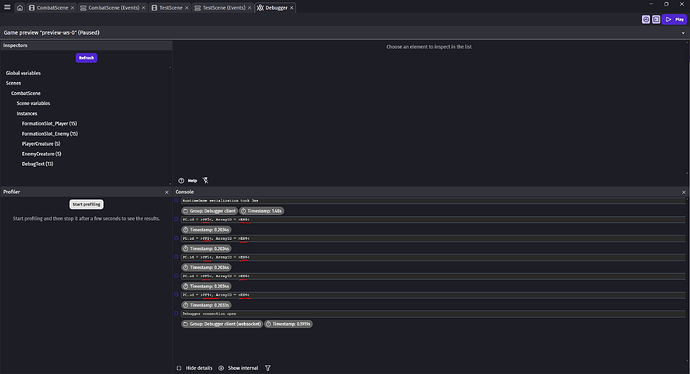Inspect EnemyCreature (5) instances
The image size is (690, 374).
(x=41, y=154)
